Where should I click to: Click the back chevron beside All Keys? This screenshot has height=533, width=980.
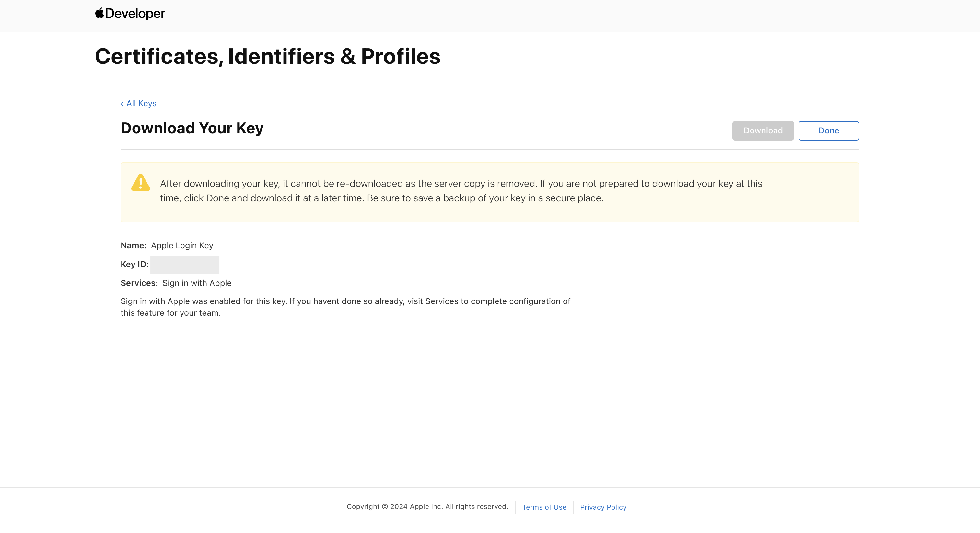[x=122, y=104]
